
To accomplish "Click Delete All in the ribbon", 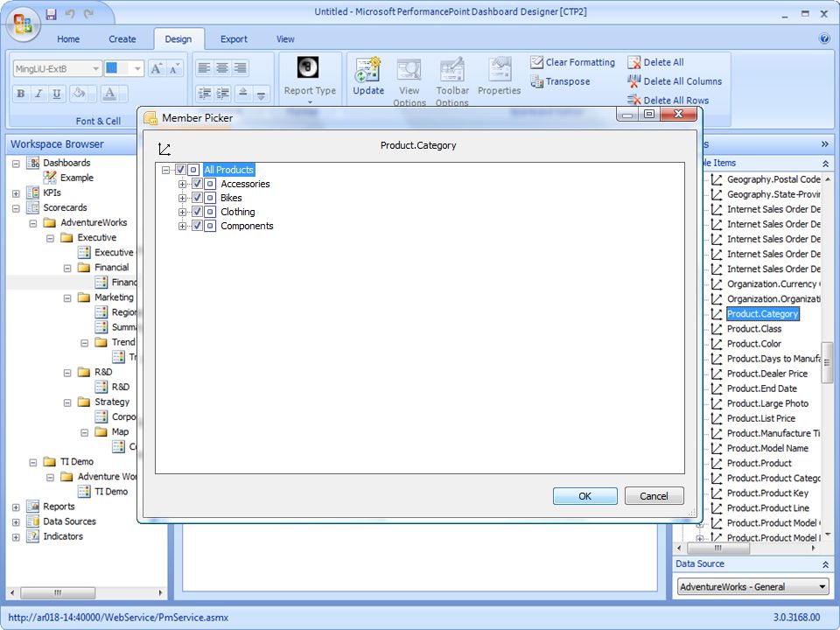I will (x=655, y=62).
